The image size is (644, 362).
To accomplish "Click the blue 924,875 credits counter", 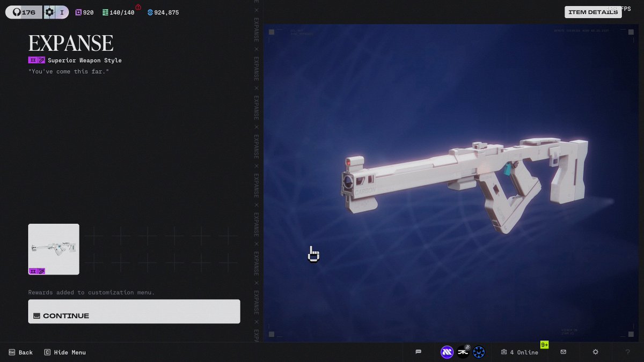I will pos(163,12).
